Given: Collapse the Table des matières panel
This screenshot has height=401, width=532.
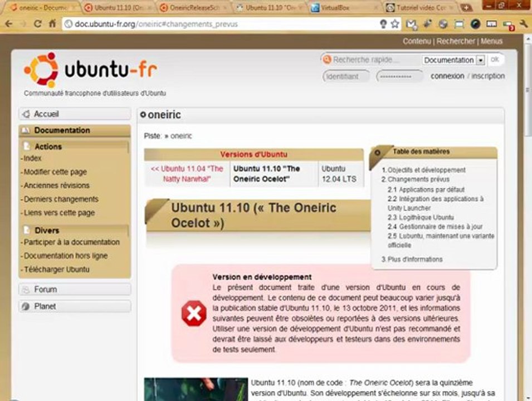Looking at the screenshot, I should [x=377, y=153].
